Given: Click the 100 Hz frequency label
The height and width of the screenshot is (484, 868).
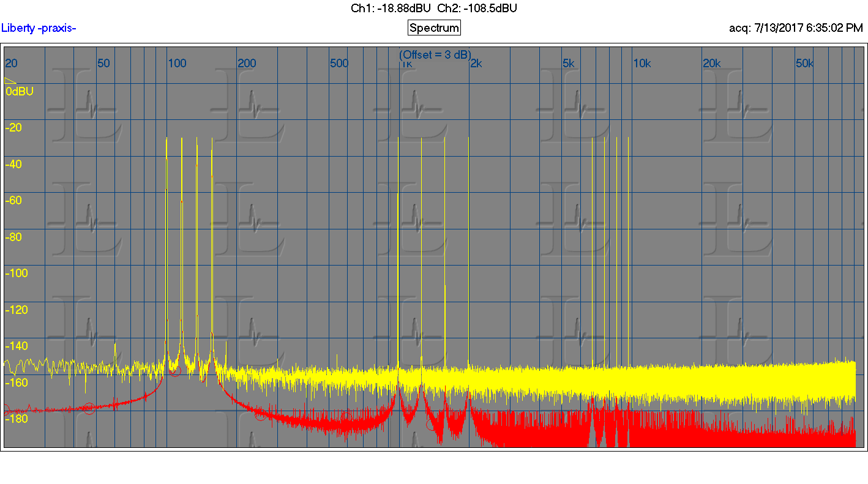Looking at the screenshot, I should tap(177, 63).
